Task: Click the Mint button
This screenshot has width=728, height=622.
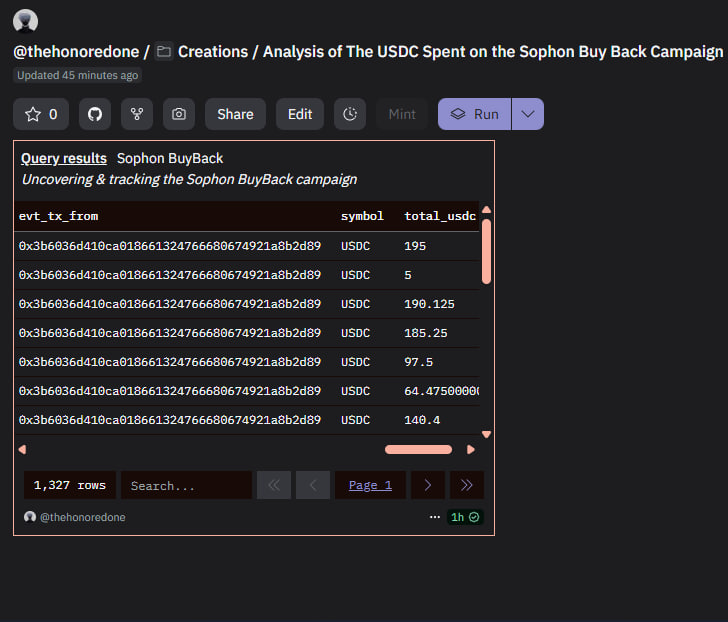Action: (x=402, y=114)
